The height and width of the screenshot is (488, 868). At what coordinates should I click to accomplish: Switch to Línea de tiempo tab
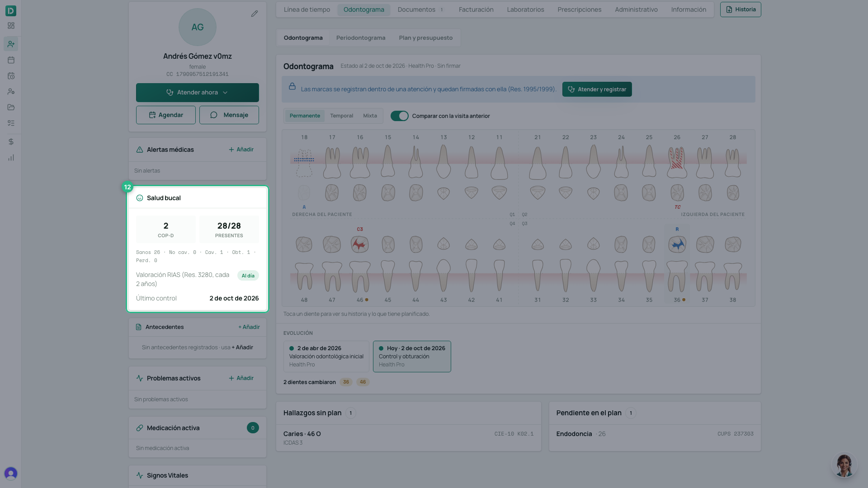point(307,9)
